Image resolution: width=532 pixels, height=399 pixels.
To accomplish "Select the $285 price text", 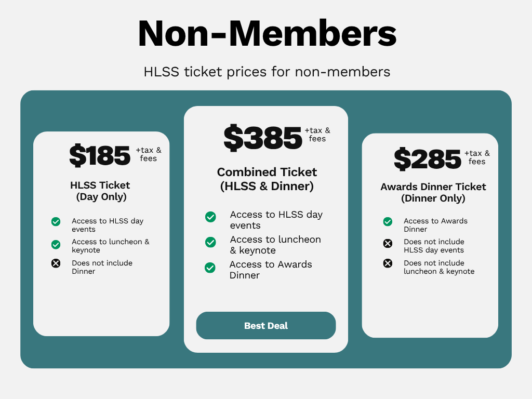I will click(428, 159).
